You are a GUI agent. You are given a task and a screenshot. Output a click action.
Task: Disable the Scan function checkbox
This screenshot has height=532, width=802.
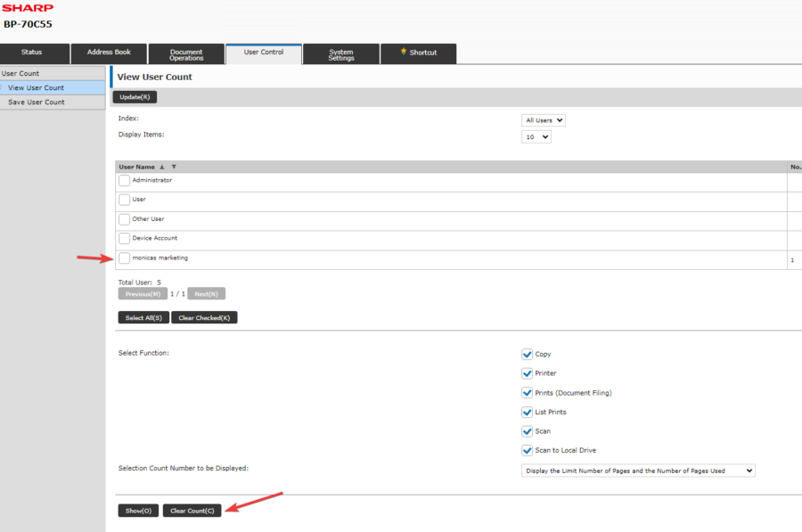[x=527, y=430]
